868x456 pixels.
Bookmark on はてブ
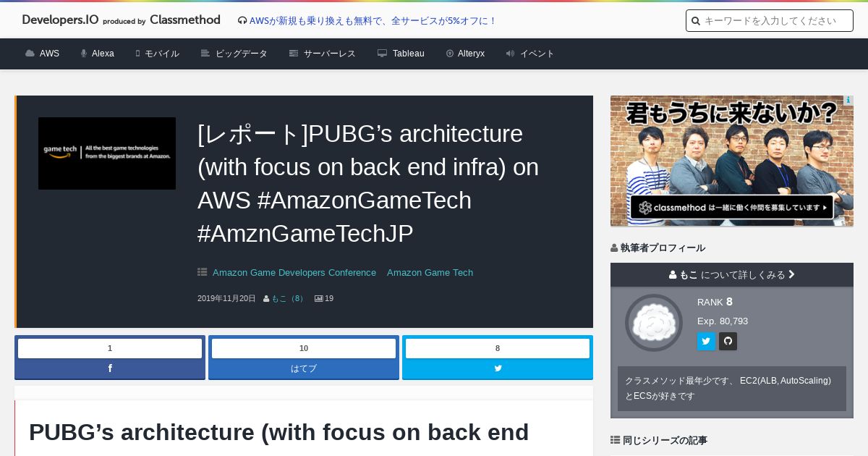(304, 368)
